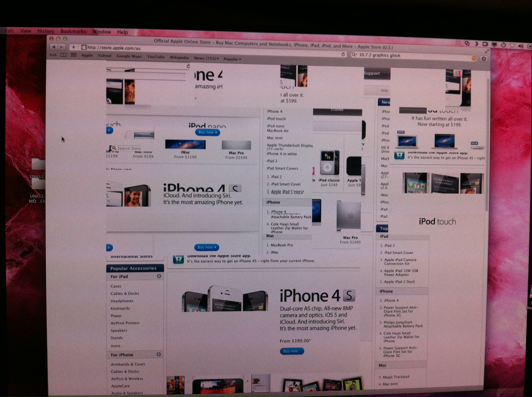Image resolution: width=532 pixels, height=397 pixels.
Task: Reload the page with the refresh arrow
Action: point(343,54)
